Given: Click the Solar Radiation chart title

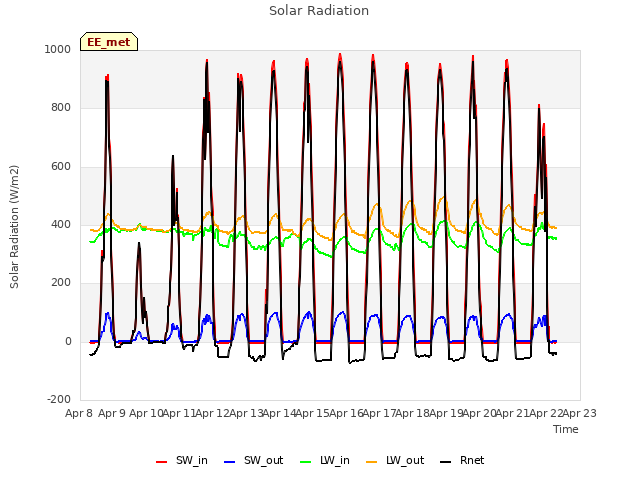Looking at the screenshot, I should tap(319, 11).
